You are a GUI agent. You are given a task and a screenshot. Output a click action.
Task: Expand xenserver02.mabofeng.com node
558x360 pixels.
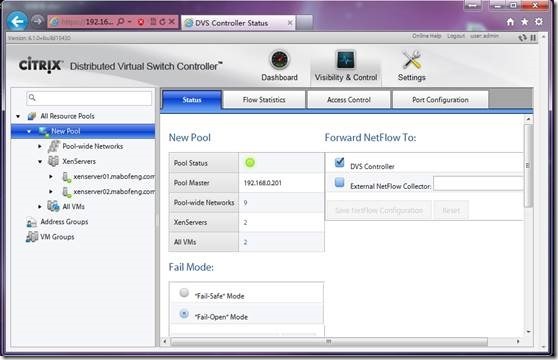51,191
